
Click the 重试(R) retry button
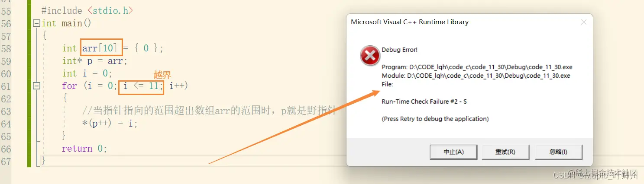[x=505, y=152]
